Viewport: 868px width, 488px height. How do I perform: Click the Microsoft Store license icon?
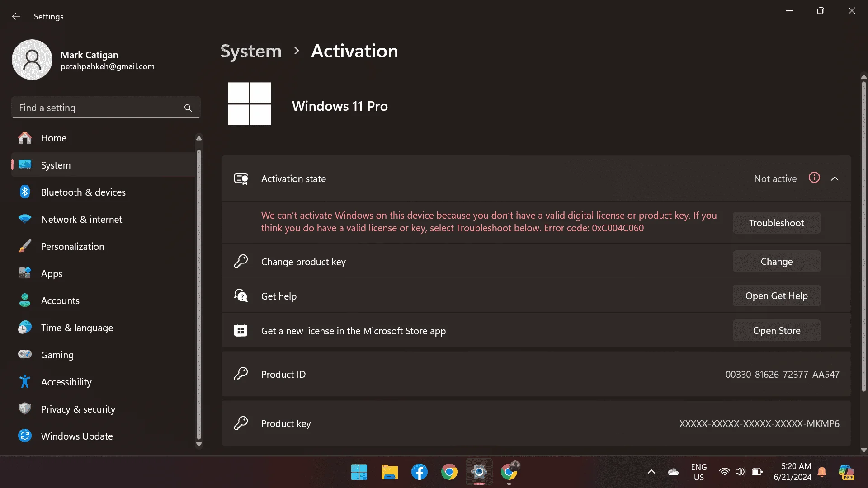point(241,330)
